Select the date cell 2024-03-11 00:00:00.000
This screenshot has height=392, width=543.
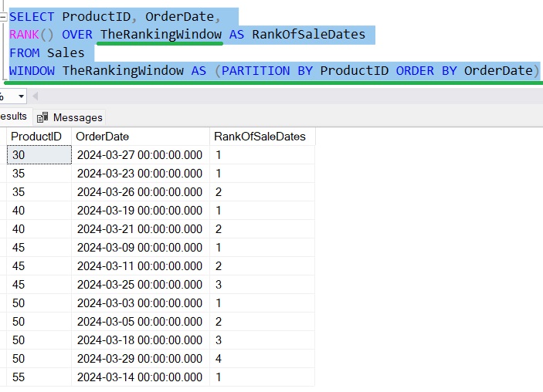coord(141,266)
